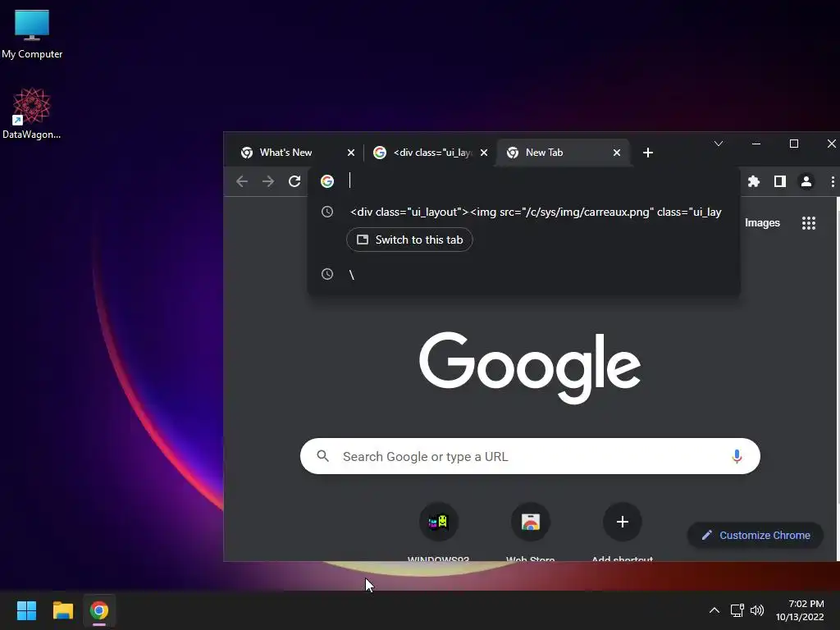The width and height of the screenshot is (840, 630).
Task: Open the Chrome profile icon
Action: pyautogui.click(x=806, y=181)
